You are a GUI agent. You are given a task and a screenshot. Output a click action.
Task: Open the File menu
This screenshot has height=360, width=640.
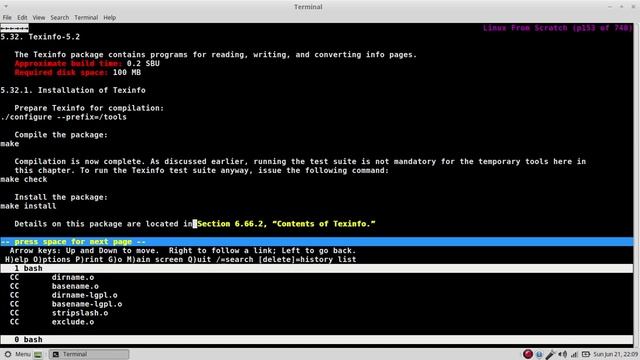[x=7, y=18]
